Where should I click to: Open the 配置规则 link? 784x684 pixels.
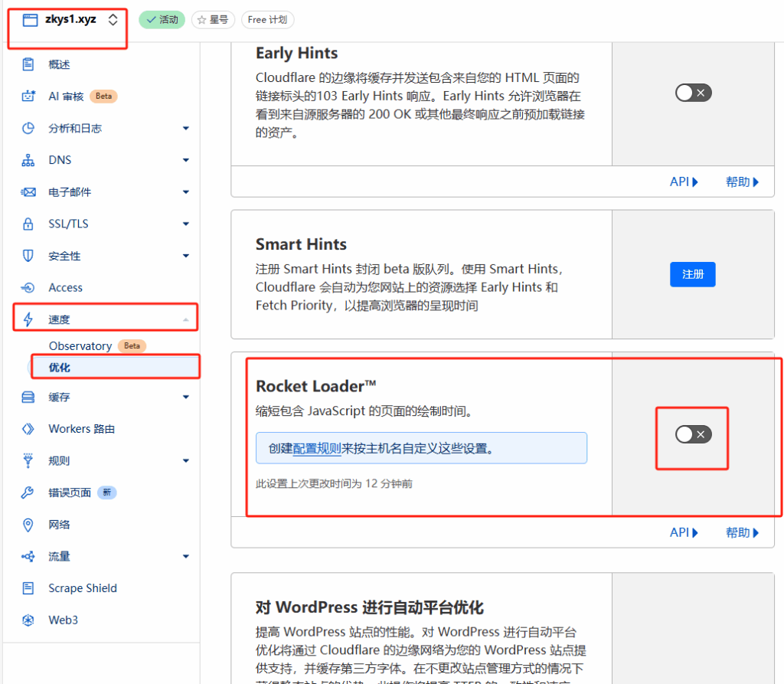(x=317, y=448)
